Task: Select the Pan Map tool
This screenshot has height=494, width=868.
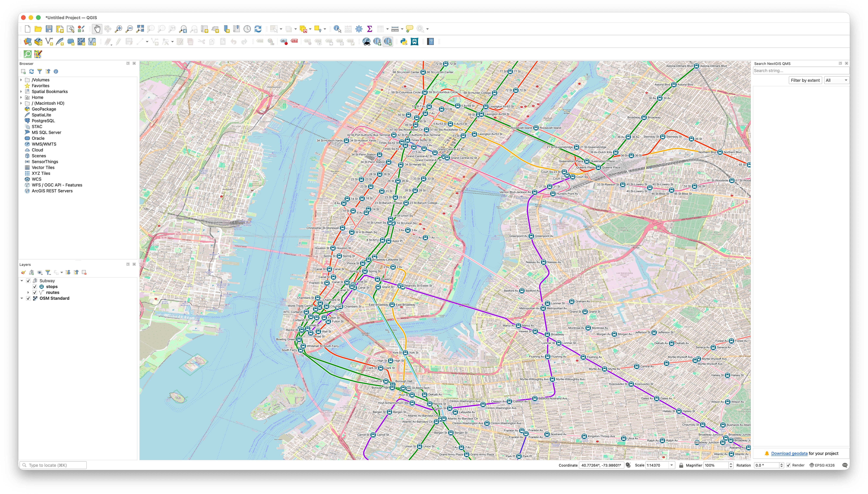Action: 97,29
